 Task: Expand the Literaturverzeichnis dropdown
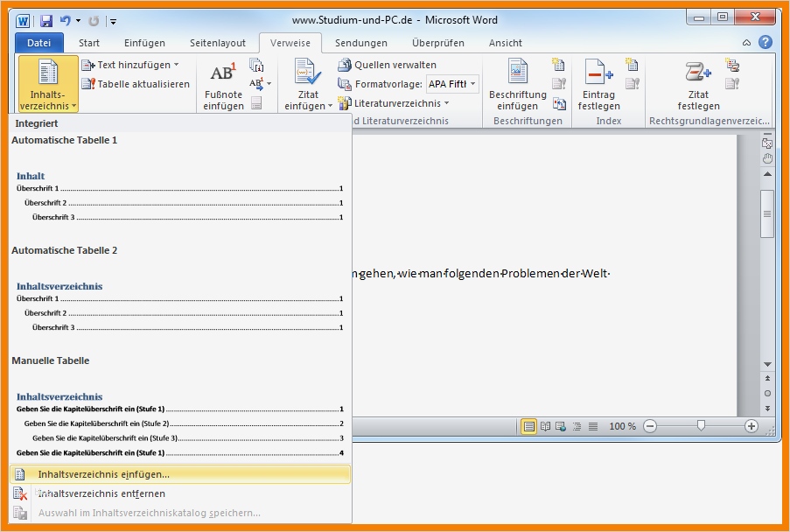pyautogui.click(x=446, y=103)
